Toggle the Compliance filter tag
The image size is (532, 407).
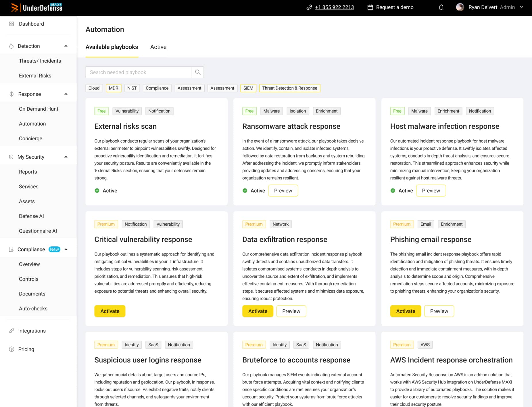[157, 88]
